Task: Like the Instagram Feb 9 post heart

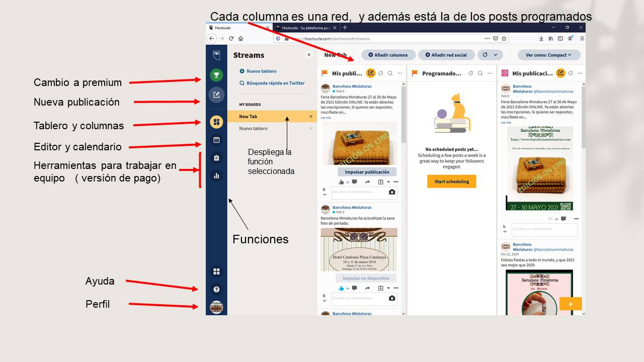Action: pyautogui.click(x=550, y=219)
